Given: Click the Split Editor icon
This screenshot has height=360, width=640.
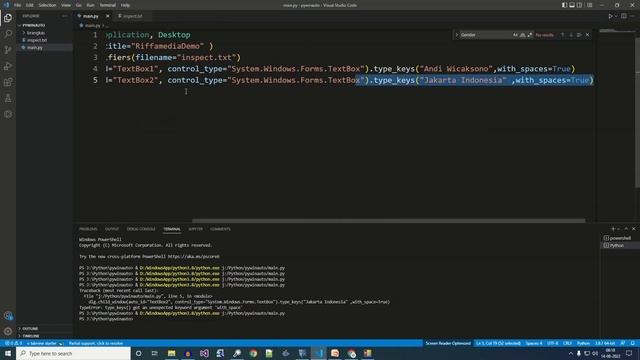Looking at the screenshot, I should 624,16.
